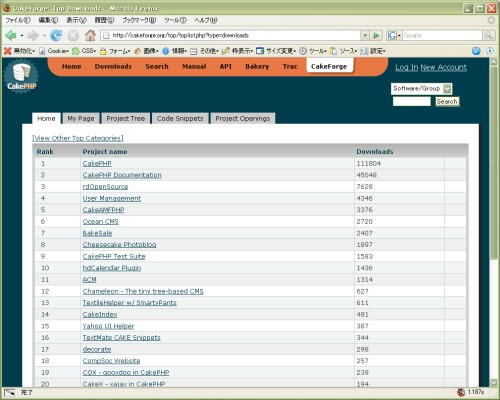Open the ブックマーク menu
This screenshot has height=400, width=500.
(x=139, y=20)
